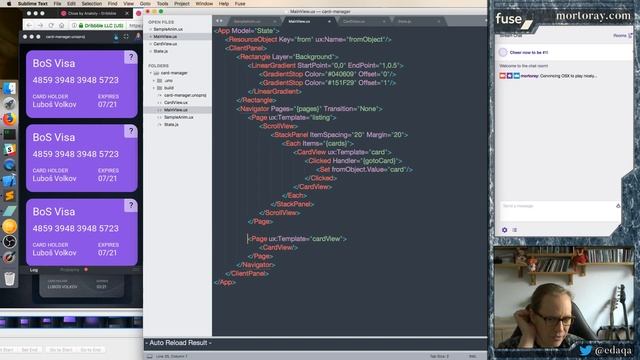Open the Help menu
Viewport: 640px width, 360px height.
[224, 3]
